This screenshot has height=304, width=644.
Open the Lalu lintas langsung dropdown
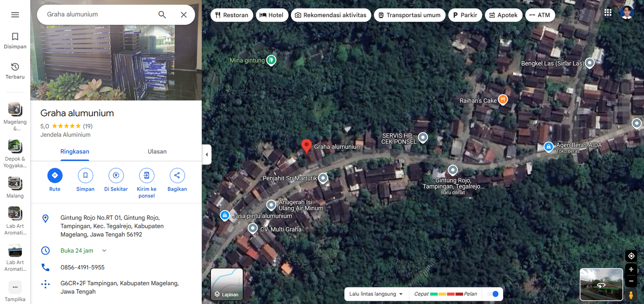pyautogui.click(x=376, y=294)
